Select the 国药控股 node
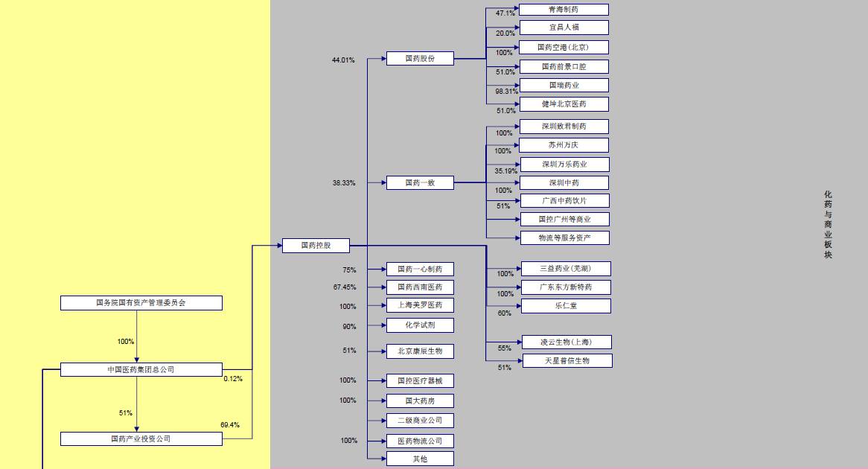Viewport: 868px width, 469px height. (316, 246)
